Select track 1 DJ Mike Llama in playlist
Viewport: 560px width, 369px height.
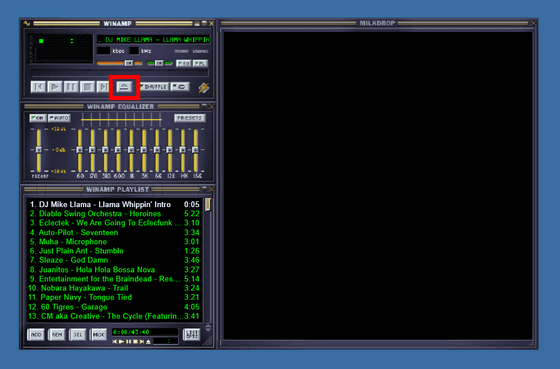coord(115,204)
